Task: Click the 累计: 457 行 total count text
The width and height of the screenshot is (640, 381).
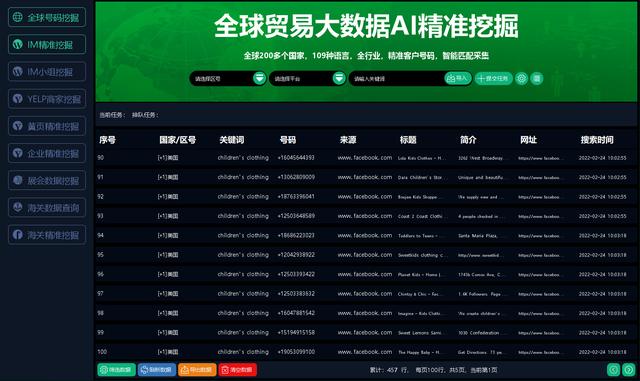Action: pos(389,370)
